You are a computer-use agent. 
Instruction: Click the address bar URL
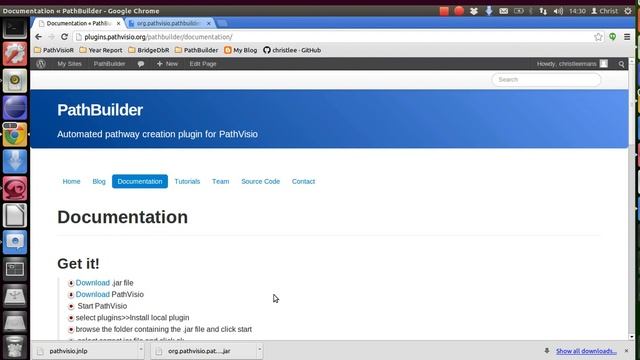point(158,37)
